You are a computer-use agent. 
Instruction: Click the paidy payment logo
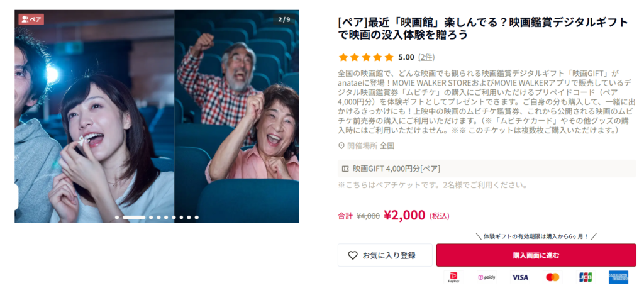tap(487, 277)
